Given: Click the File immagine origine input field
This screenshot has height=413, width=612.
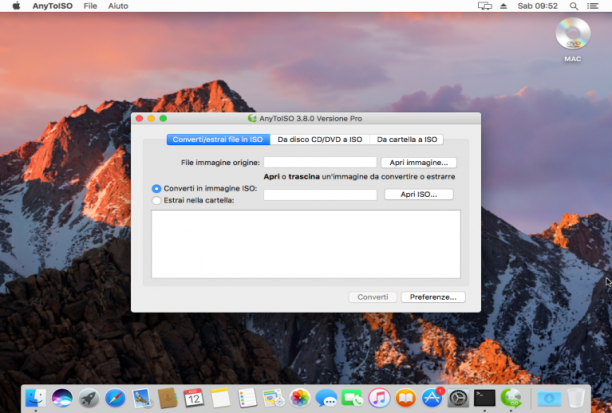Looking at the screenshot, I should coord(320,162).
